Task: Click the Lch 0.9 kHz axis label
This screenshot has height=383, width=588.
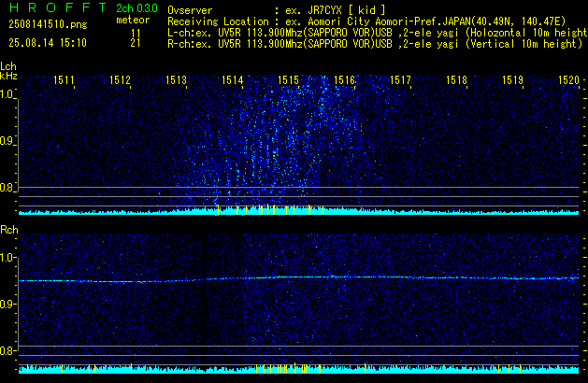Action: pyautogui.click(x=7, y=141)
